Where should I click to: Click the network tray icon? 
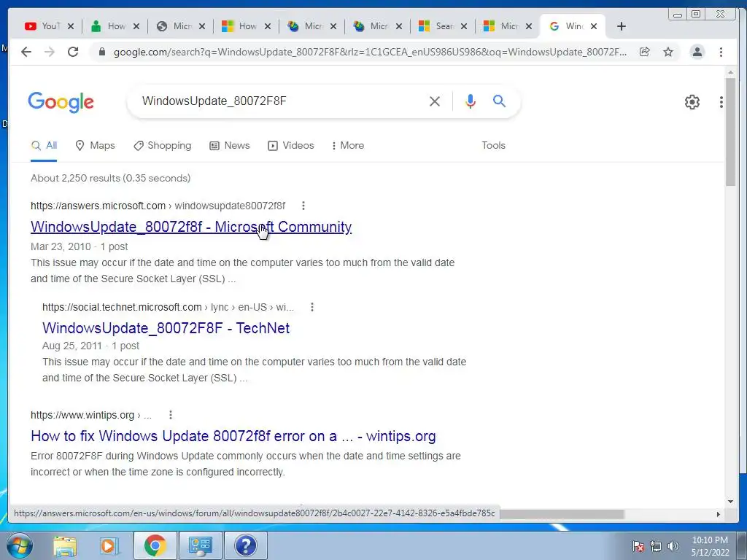656,546
